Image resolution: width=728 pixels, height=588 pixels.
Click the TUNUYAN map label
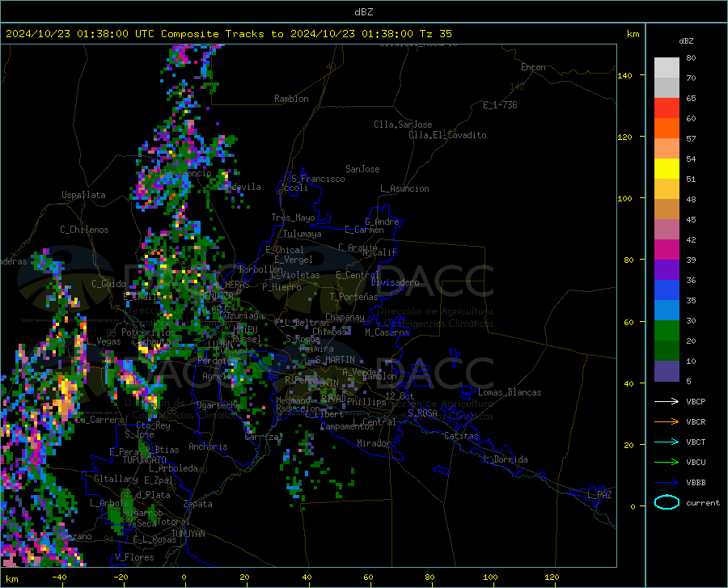[188, 533]
